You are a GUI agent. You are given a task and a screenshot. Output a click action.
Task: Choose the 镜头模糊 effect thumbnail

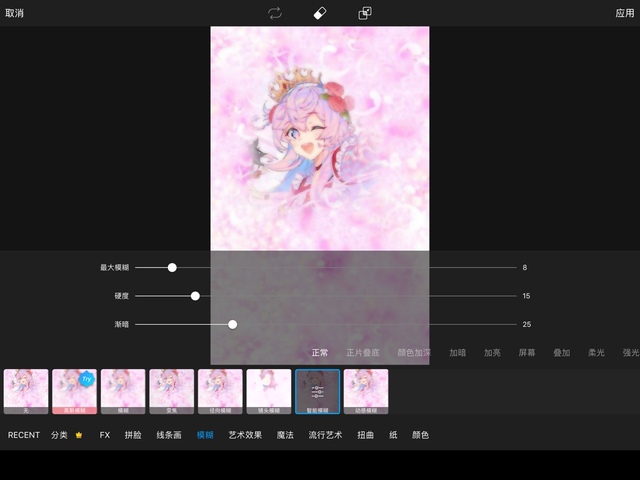click(x=269, y=391)
